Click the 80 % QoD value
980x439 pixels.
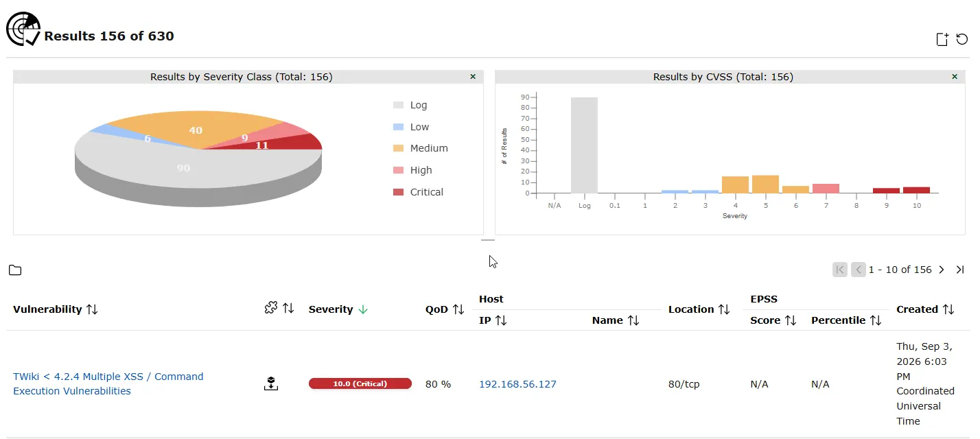438,384
